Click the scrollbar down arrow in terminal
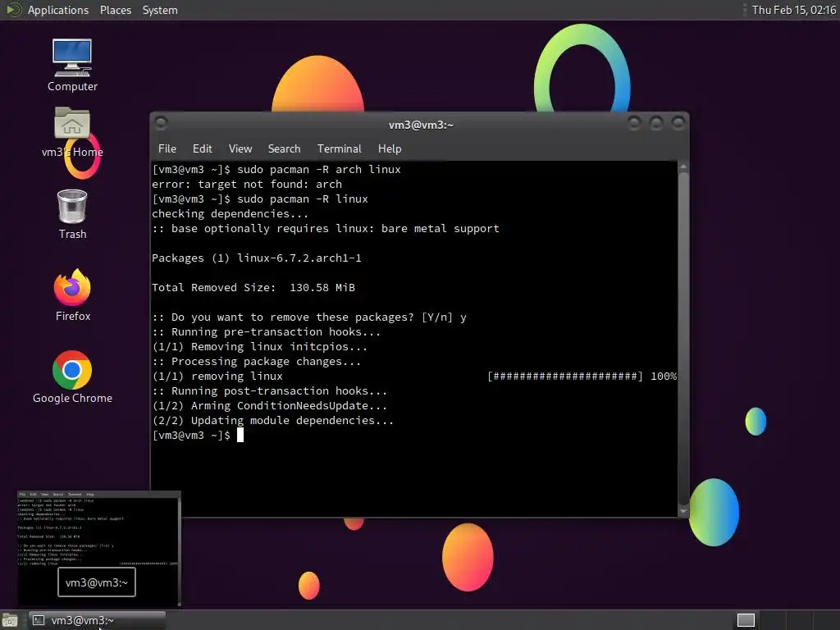 coord(683,511)
